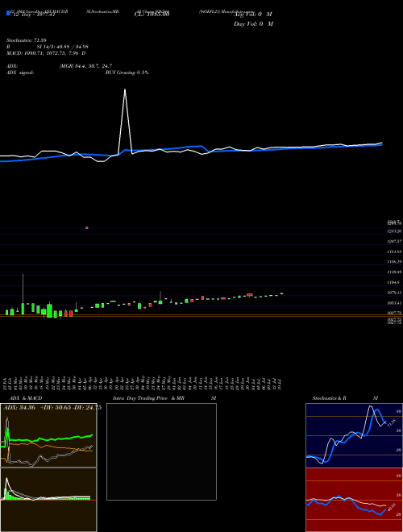Click the 'Stochastics: 71.88' reading
The width and height of the screenshot is (403, 532).
27,40
